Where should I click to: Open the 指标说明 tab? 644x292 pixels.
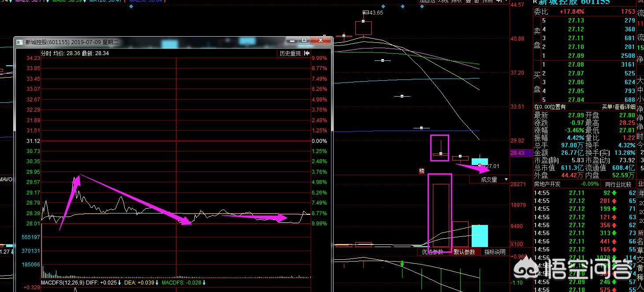[x=495, y=252]
